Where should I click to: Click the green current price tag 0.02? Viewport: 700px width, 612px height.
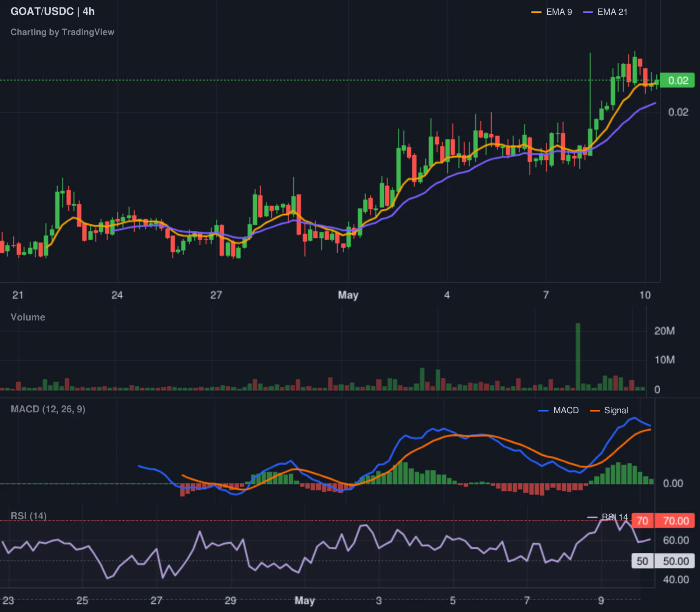click(677, 81)
